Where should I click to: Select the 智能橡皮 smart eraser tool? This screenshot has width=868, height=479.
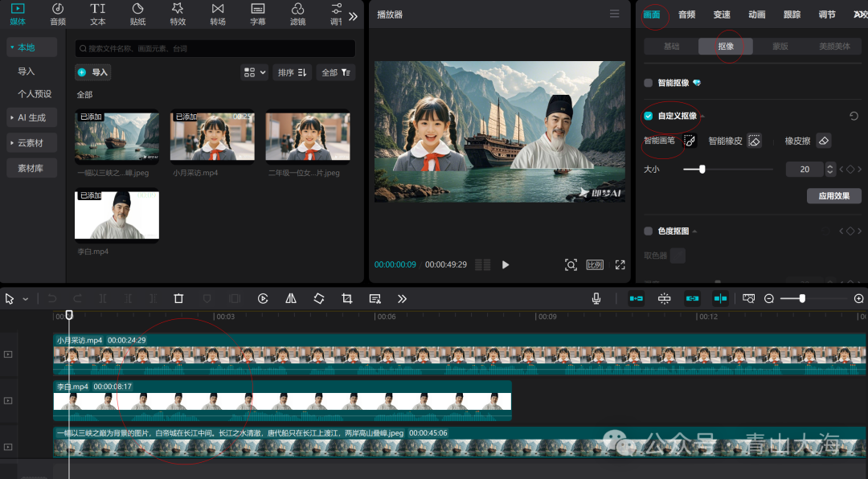point(754,141)
